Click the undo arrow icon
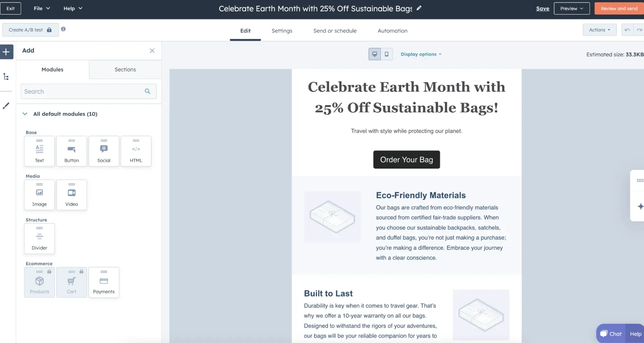The width and height of the screenshot is (644, 343). pyautogui.click(x=626, y=29)
